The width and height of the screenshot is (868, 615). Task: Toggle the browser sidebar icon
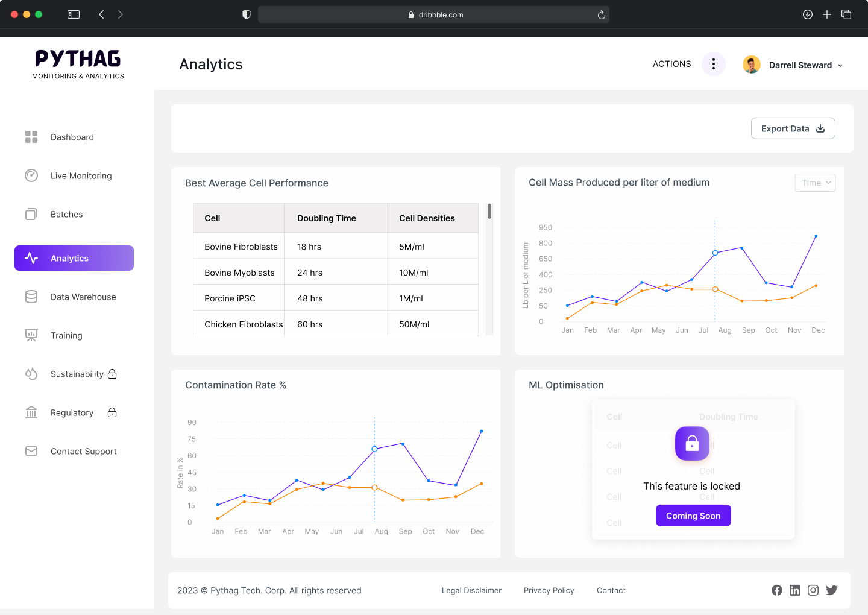click(x=74, y=14)
